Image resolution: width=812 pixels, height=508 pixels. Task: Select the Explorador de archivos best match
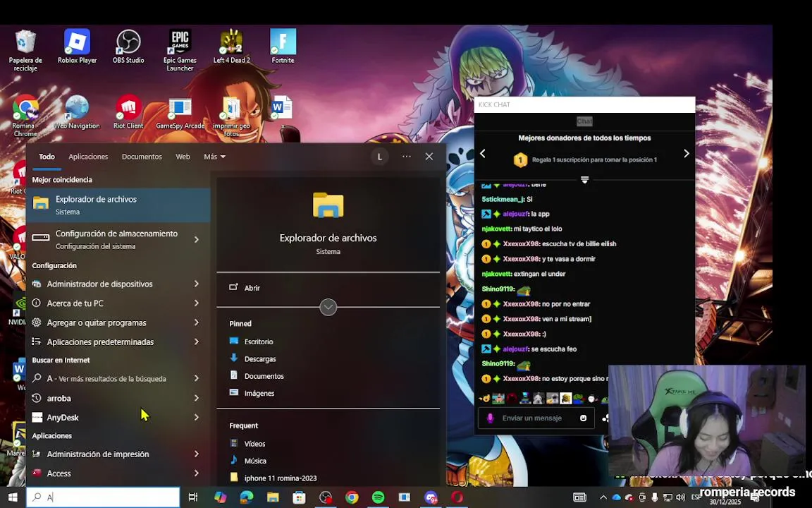118,205
